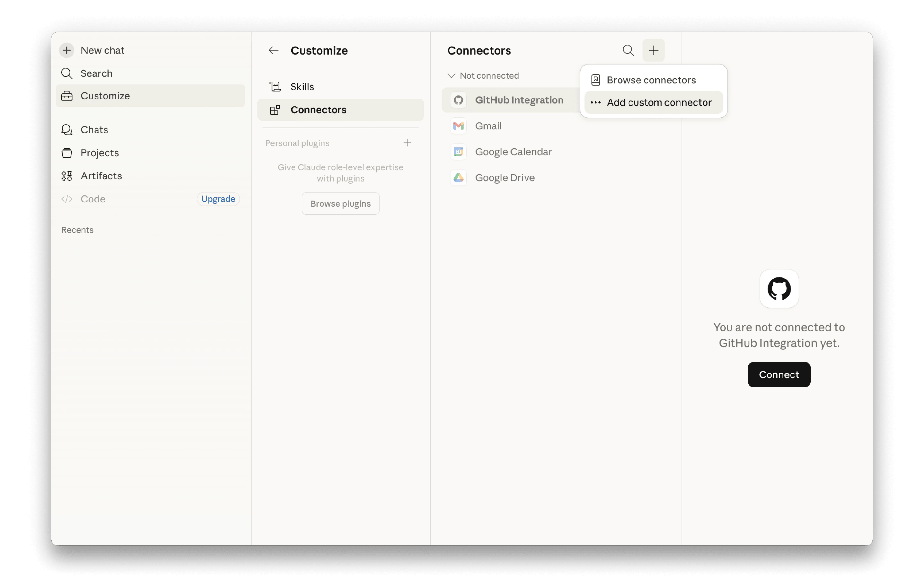Select Google Calendar connector
The height and width of the screenshot is (584, 924).
pos(513,152)
